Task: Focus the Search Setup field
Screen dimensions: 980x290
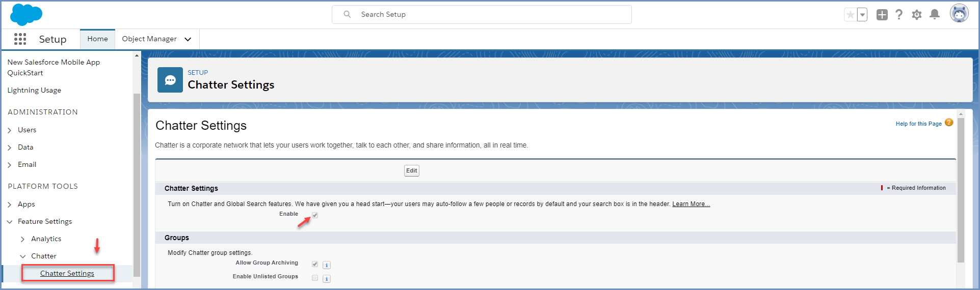Action: tap(482, 14)
